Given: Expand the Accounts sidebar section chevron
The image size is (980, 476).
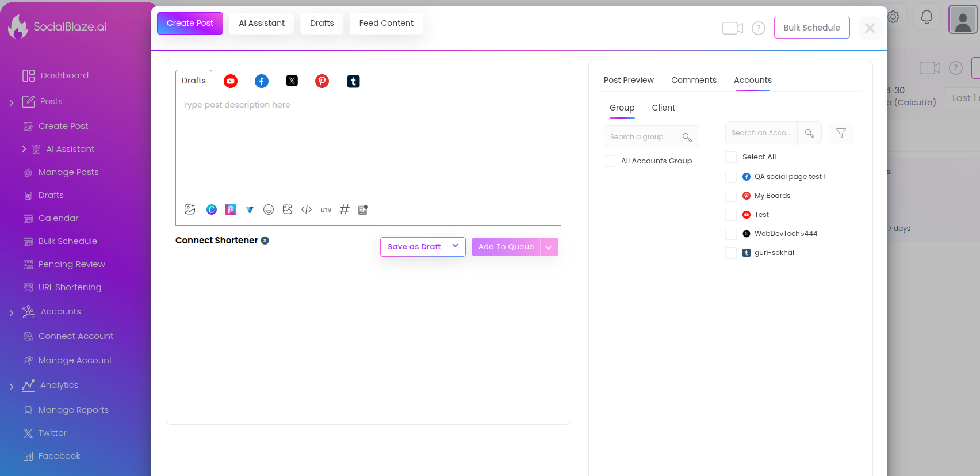Looking at the screenshot, I should [12, 313].
